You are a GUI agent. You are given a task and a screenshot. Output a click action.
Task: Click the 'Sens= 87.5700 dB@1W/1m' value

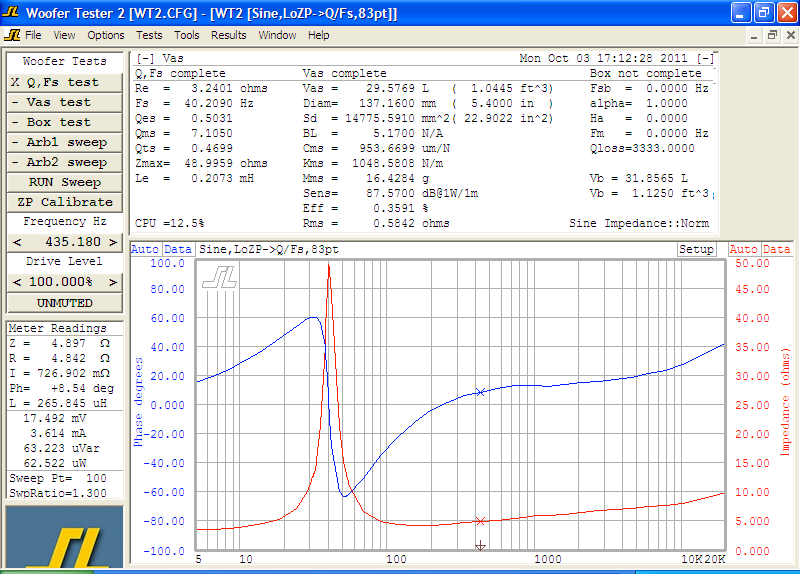(x=390, y=193)
